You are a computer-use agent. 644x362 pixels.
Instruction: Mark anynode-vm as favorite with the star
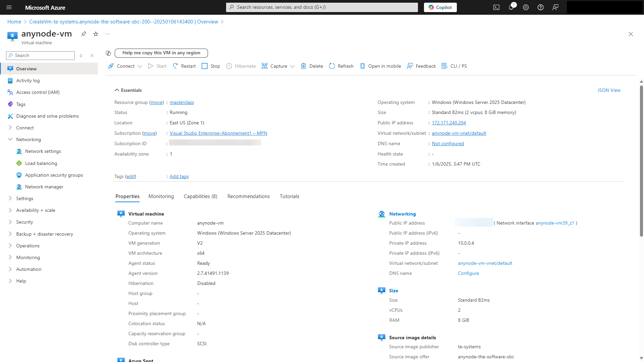(96, 34)
